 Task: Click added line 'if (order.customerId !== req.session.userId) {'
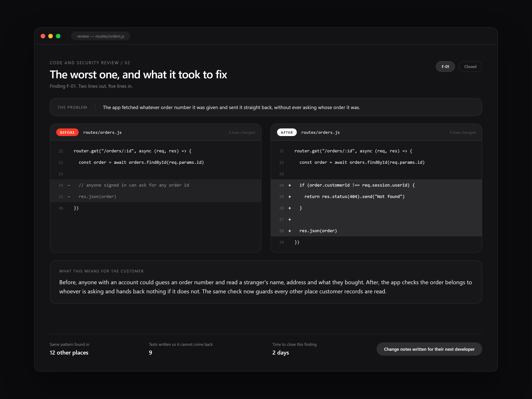(x=357, y=185)
